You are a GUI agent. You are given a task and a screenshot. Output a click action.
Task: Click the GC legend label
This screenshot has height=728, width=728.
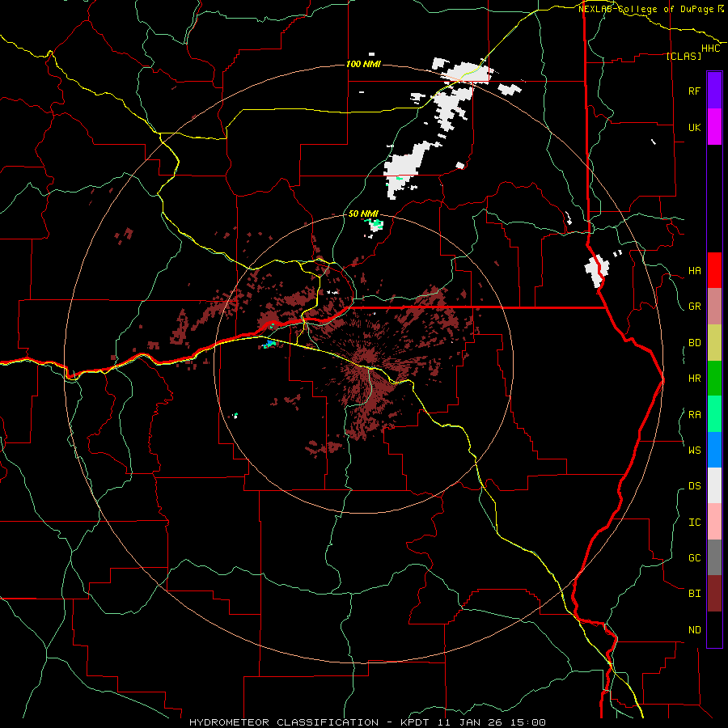coord(694,557)
